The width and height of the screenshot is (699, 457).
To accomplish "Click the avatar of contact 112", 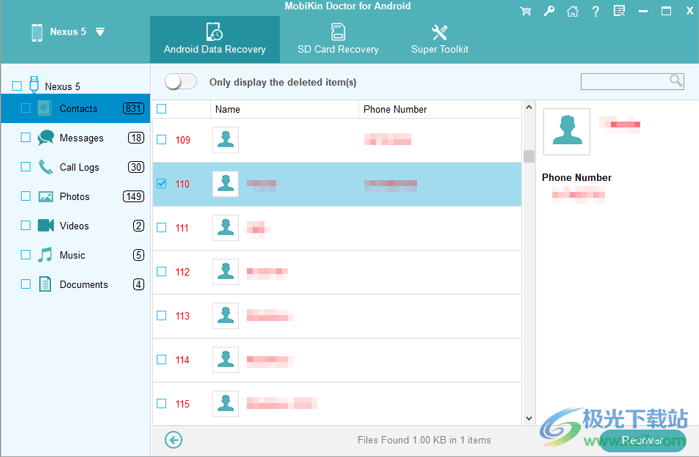I will tap(226, 272).
